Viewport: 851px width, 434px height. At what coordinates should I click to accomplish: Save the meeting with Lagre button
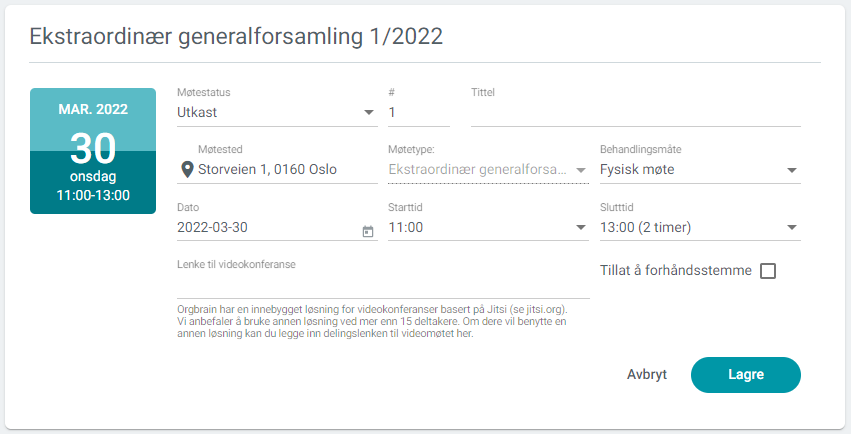pos(746,375)
